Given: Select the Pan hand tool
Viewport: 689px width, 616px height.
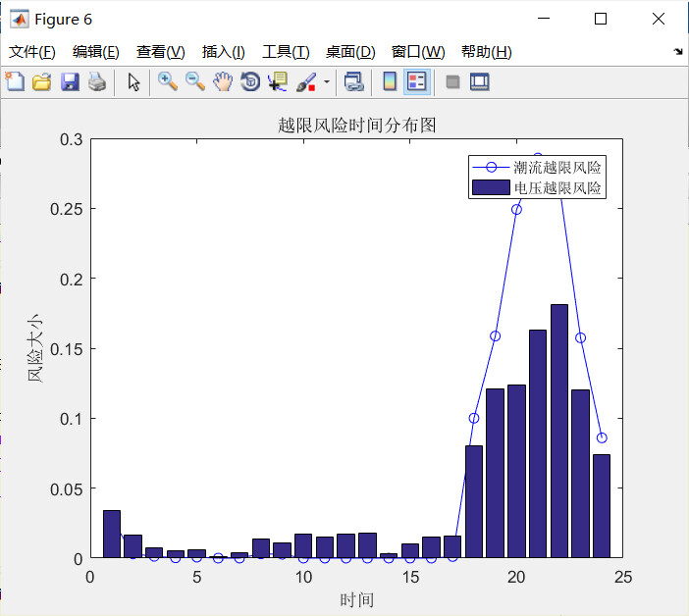Looking at the screenshot, I should tap(223, 81).
